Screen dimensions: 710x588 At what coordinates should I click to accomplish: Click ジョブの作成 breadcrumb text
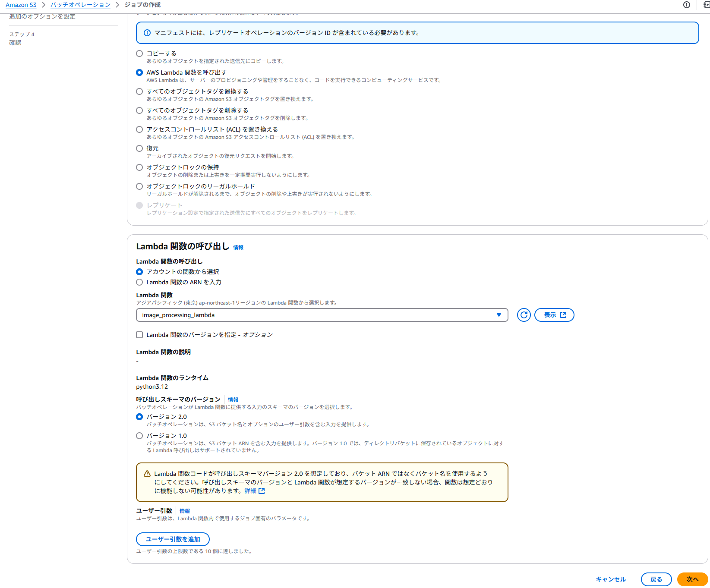142,5
